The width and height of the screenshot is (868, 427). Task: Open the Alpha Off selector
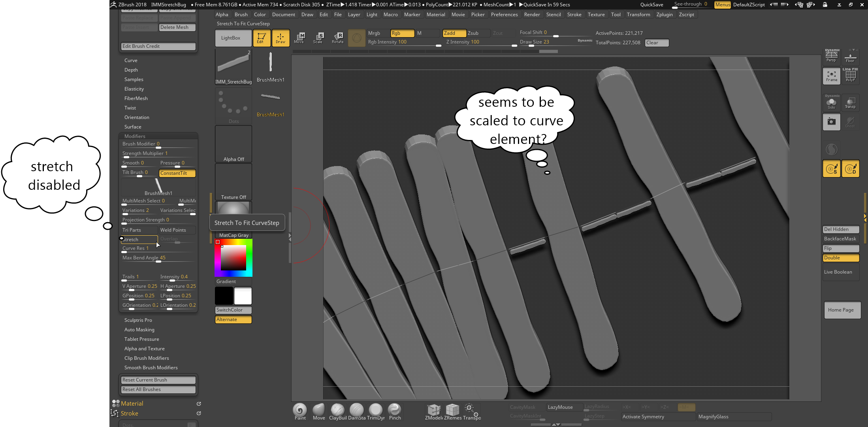pyautogui.click(x=233, y=144)
